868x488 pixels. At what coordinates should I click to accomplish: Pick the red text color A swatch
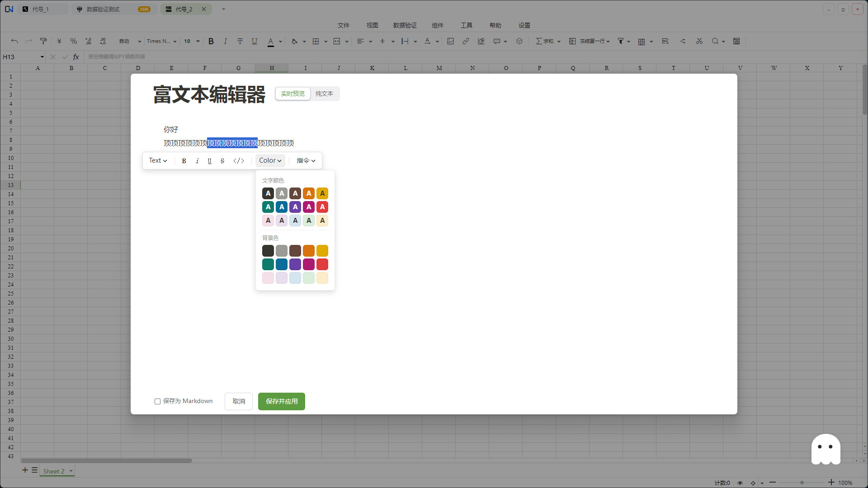(322, 207)
